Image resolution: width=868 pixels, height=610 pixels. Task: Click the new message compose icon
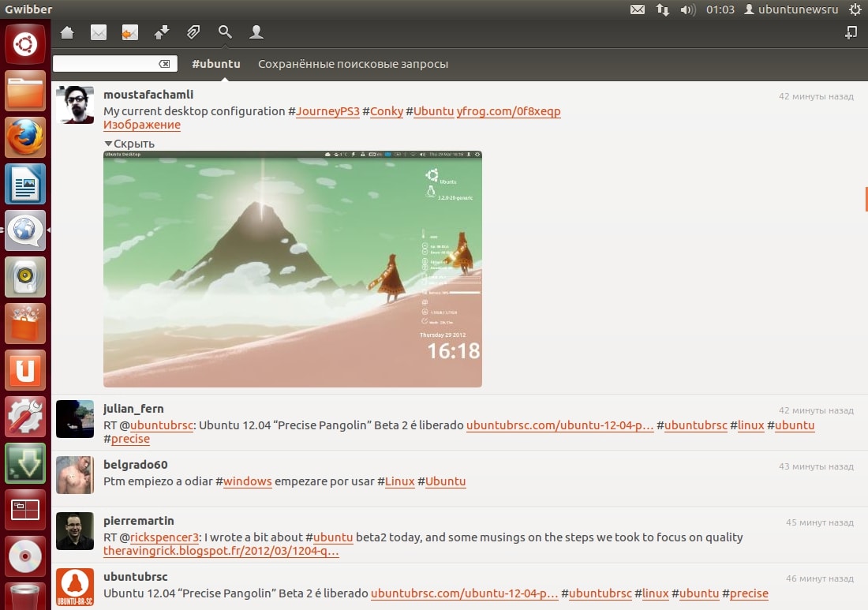851,32
